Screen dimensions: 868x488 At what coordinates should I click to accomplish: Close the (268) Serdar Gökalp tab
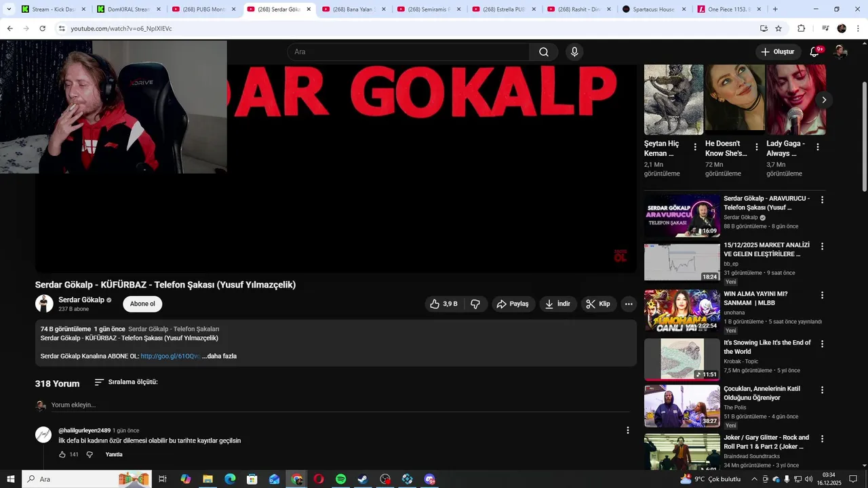[309, 9]
